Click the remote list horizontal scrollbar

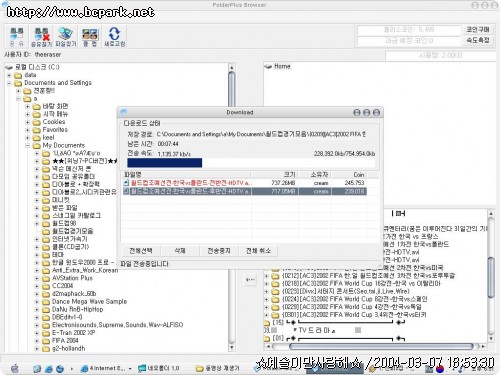[377, 347]
